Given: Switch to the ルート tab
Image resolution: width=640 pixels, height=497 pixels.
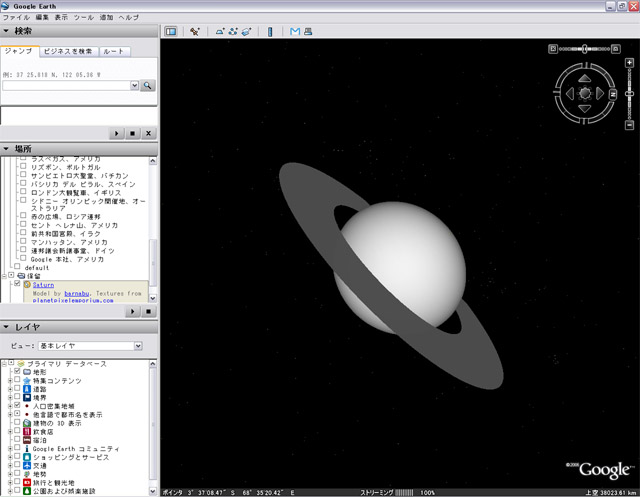Looking at the screenshot, I should point(114,51).
